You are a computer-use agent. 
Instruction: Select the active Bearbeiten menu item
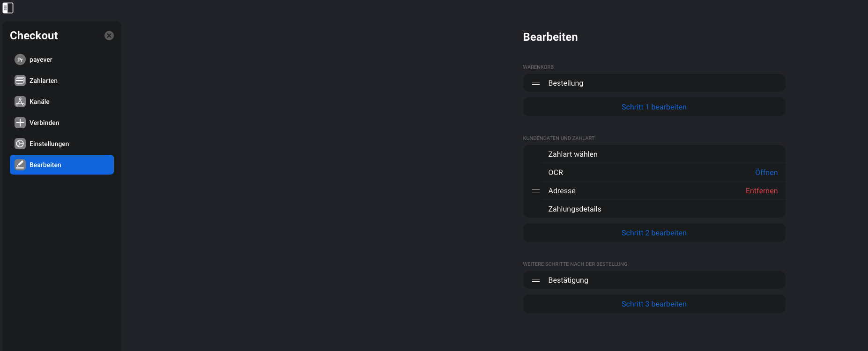(62, 165)
